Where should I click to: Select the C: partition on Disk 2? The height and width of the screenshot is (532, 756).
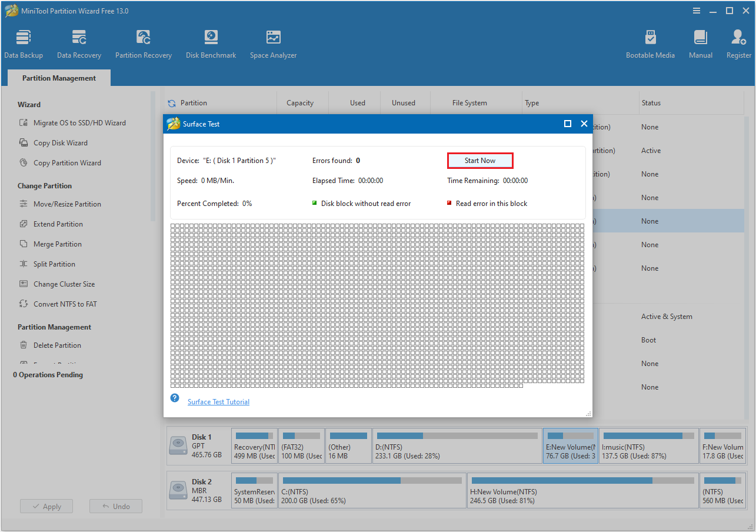[372, 490]
